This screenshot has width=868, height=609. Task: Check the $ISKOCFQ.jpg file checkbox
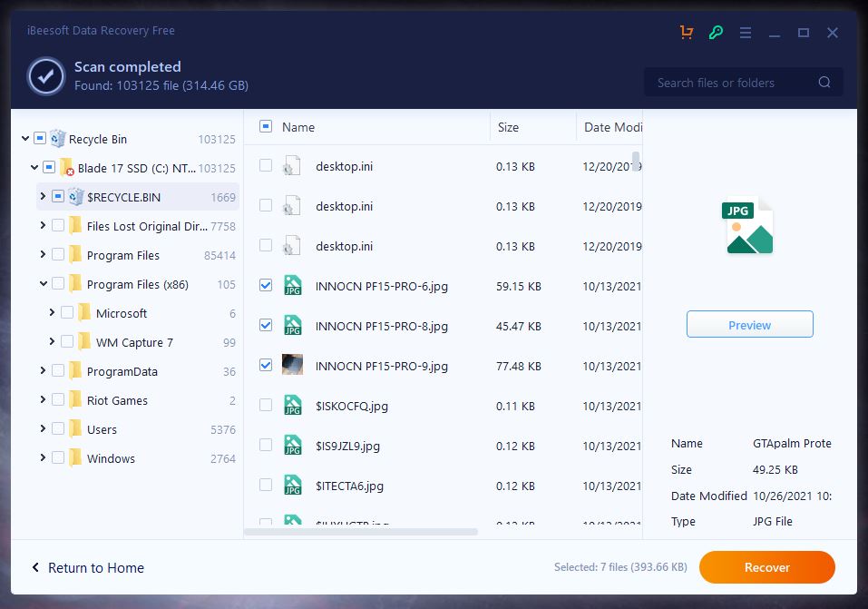[266, 406]
